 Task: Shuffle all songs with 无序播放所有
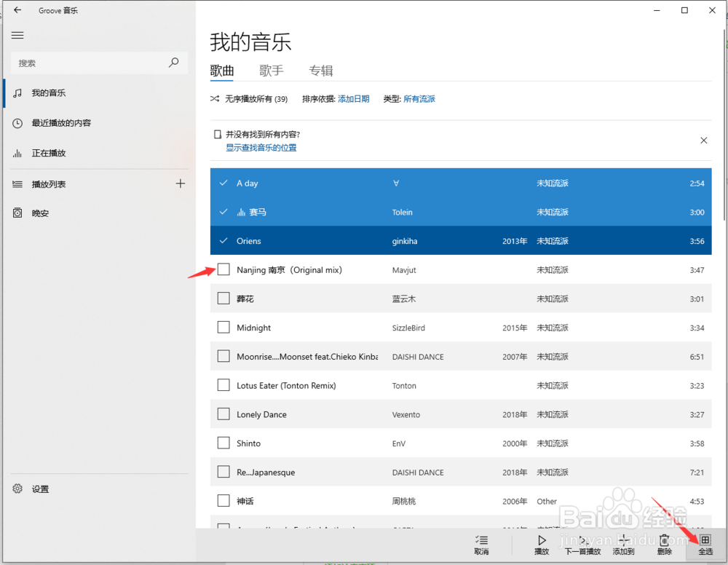click(x=249, y=99)
